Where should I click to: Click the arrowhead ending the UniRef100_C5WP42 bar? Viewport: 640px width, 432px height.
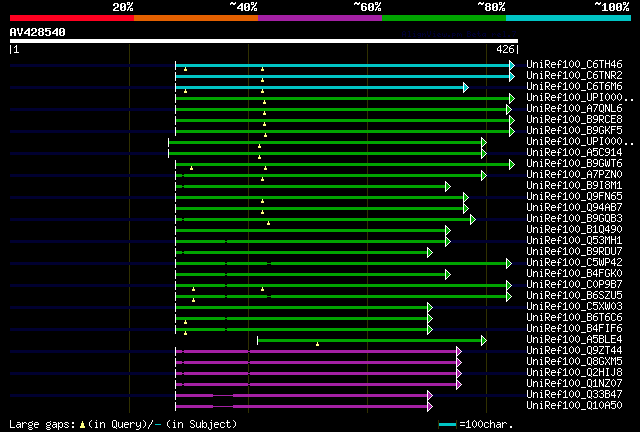(x=509, y=264)
